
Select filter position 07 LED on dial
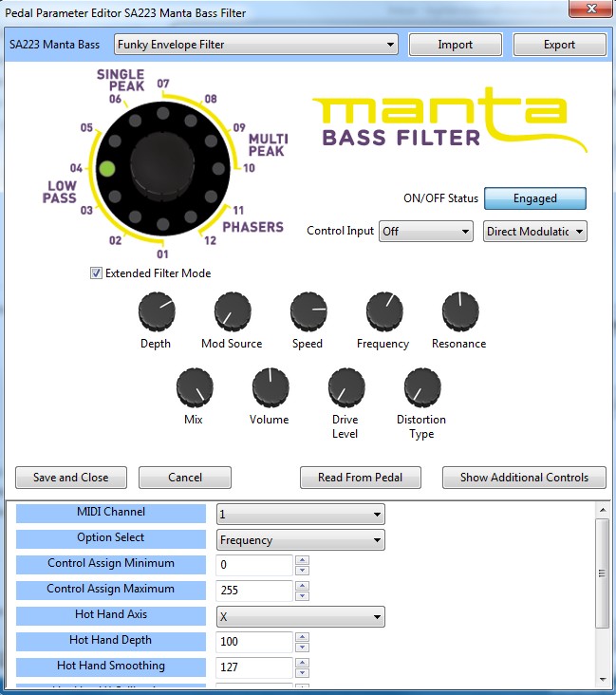pos(162,113)
